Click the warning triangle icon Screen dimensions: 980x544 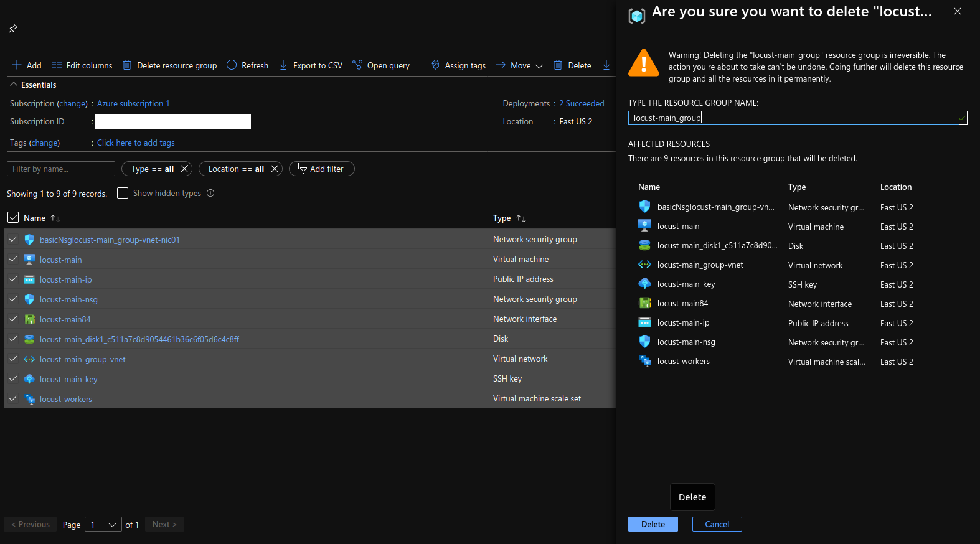click(644, 62)
